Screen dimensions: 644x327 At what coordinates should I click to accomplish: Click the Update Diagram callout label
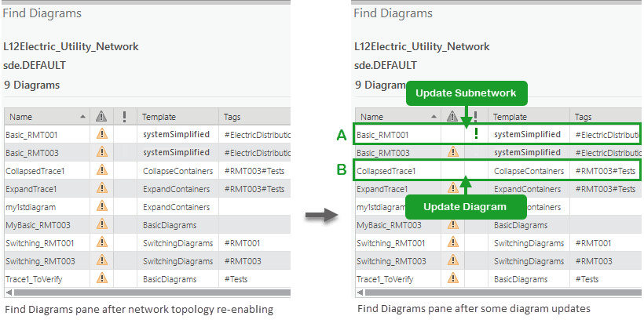coord(466,207)
